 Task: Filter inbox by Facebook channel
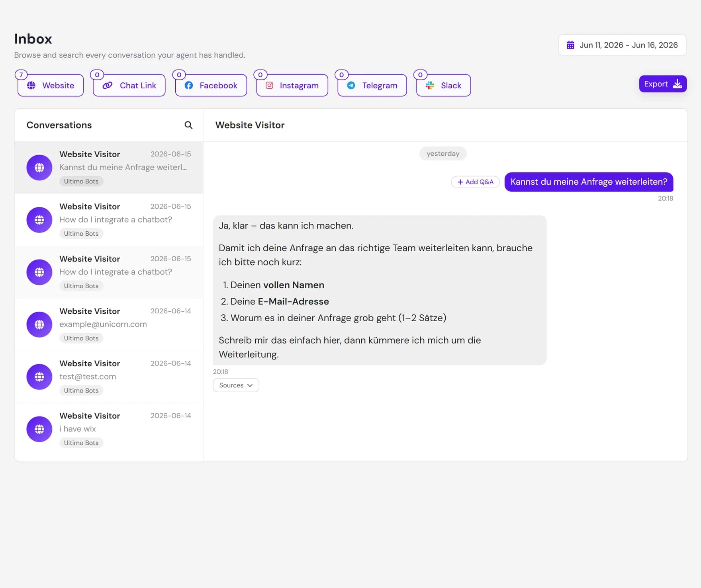tap(211, 85)
